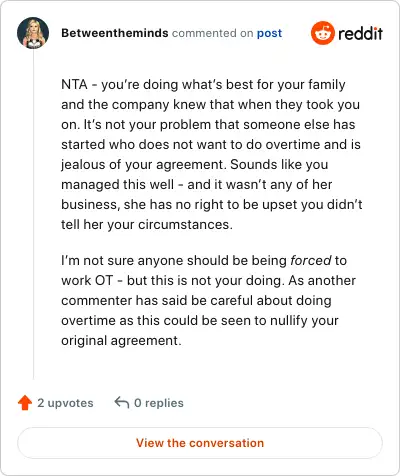This screenshot has height=476, width=400.
Task: Click the phrase "work OT" in the comment
Action: pos(87,280)
